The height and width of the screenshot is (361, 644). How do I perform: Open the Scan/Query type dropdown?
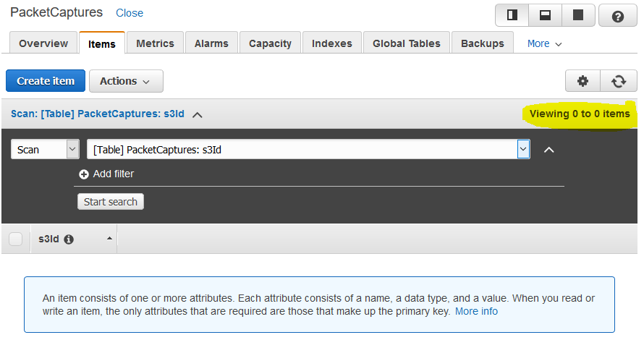pos(45,150)
